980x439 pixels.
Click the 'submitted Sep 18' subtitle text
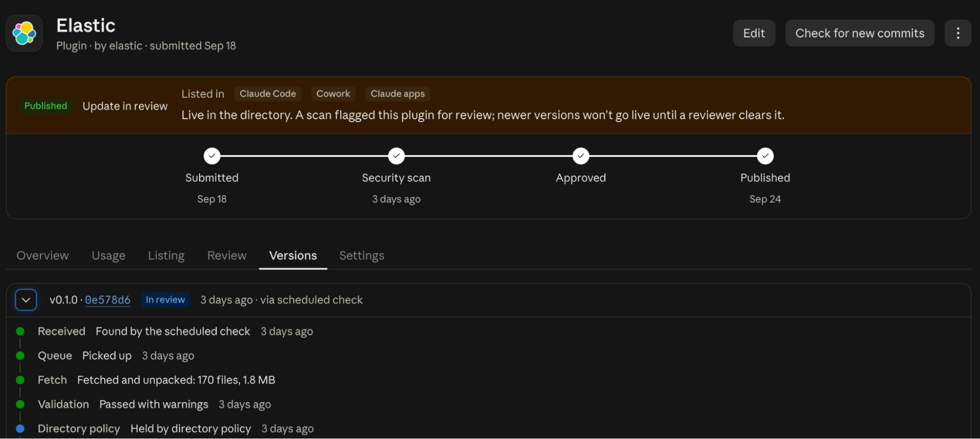click(x=193, y=46)
